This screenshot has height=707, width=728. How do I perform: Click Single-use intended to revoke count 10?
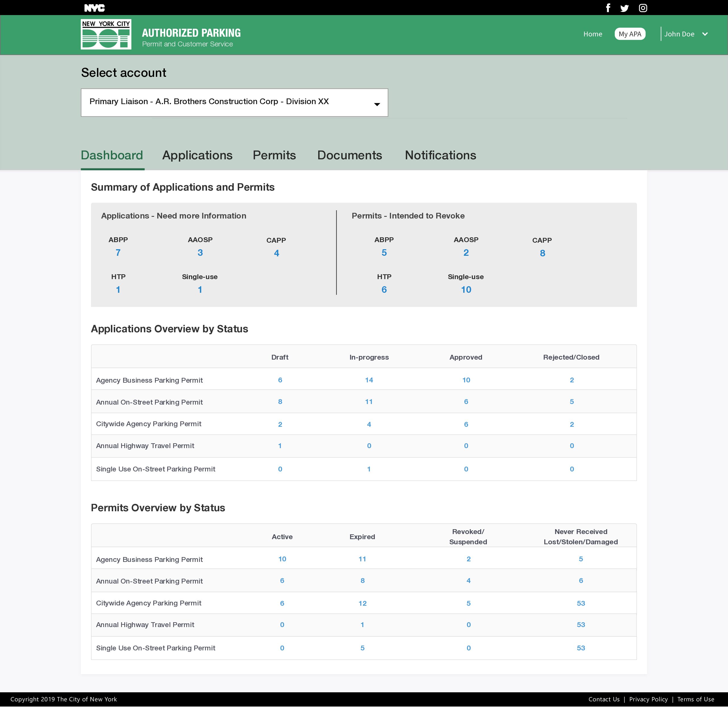coord(466,290)
